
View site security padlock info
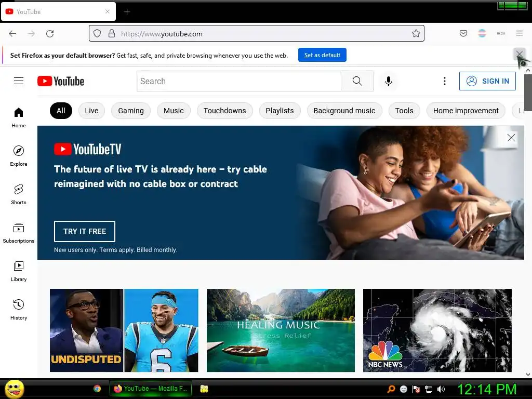(112, 34)
